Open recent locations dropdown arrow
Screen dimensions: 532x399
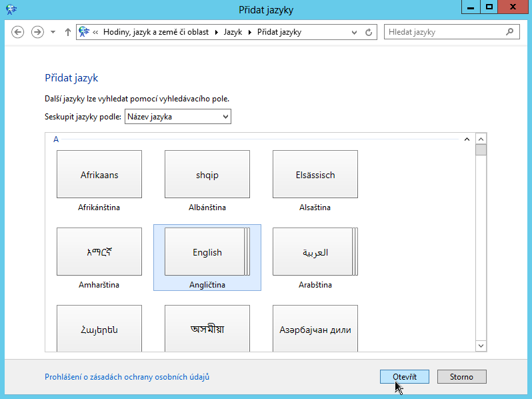pos(53,32)
